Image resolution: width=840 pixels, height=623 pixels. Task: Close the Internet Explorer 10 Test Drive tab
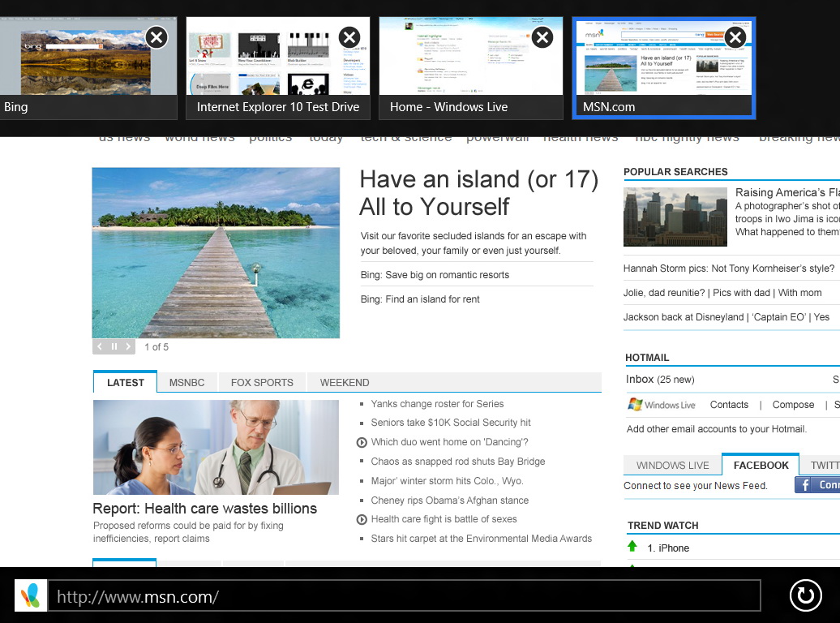pyautogui.click(x=349, y=37)
